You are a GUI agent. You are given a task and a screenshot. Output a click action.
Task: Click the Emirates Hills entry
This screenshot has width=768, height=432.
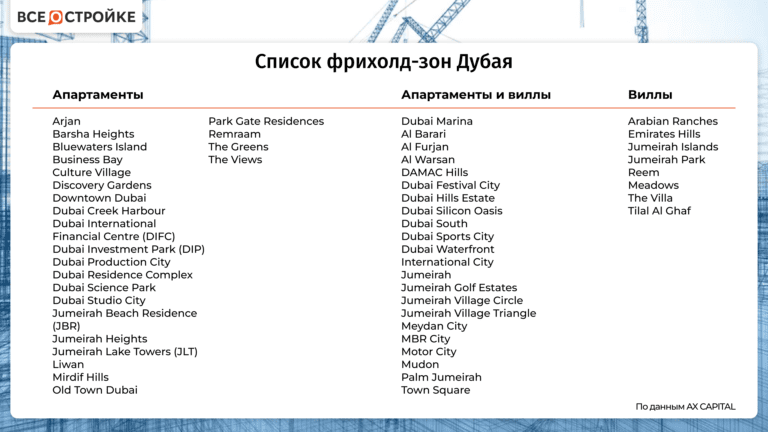tap(664, 134)
